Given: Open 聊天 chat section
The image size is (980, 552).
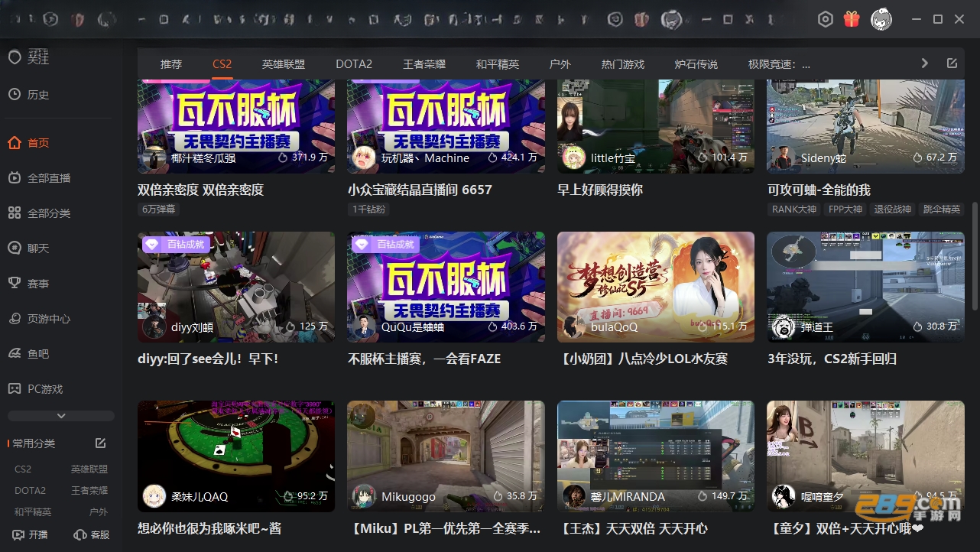Looking at the screenshot, I should pos(29,248).
